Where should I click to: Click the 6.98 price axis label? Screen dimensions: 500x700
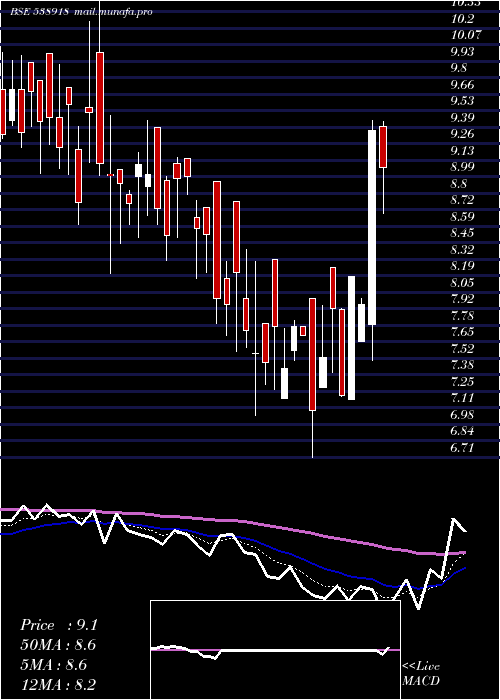pos(462,415)
